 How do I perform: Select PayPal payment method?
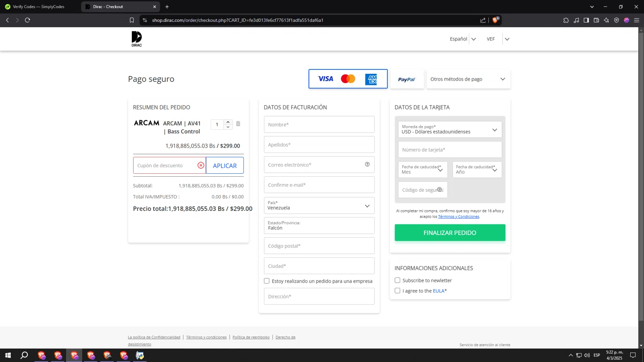point(407,79)
